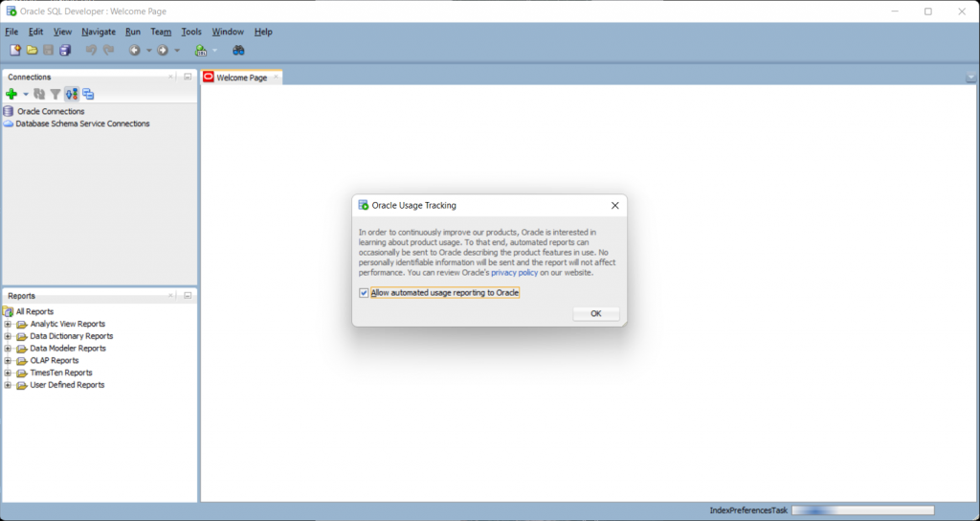Select Data Dictionary Reports row text
The image size is (980, 521).
(71, 336)
